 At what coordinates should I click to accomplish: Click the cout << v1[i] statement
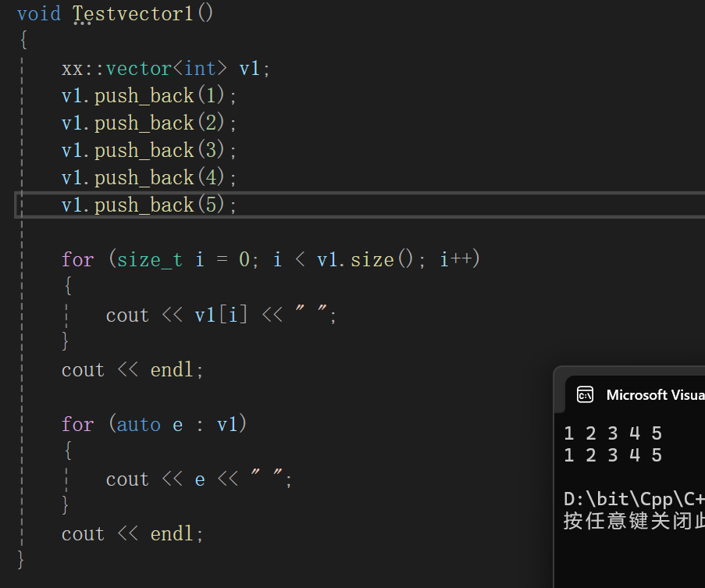[x=221, y=315]
